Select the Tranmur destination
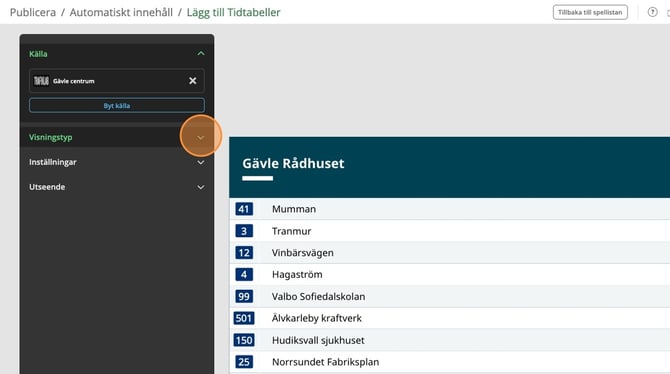This screenshot has width=670, height=374. coord(291,231)
